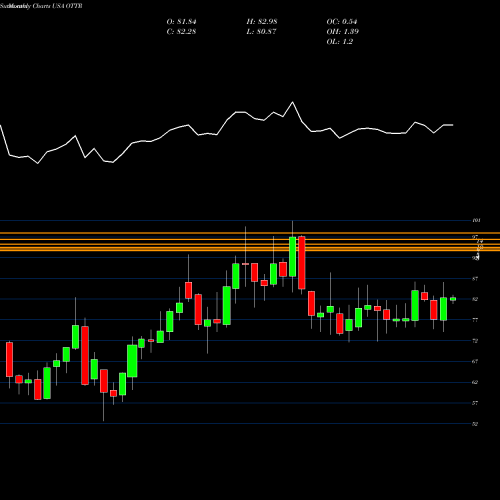The image size is (500, 500).
Task: Click the open value 'O: 81.84'
Action: 181,22
